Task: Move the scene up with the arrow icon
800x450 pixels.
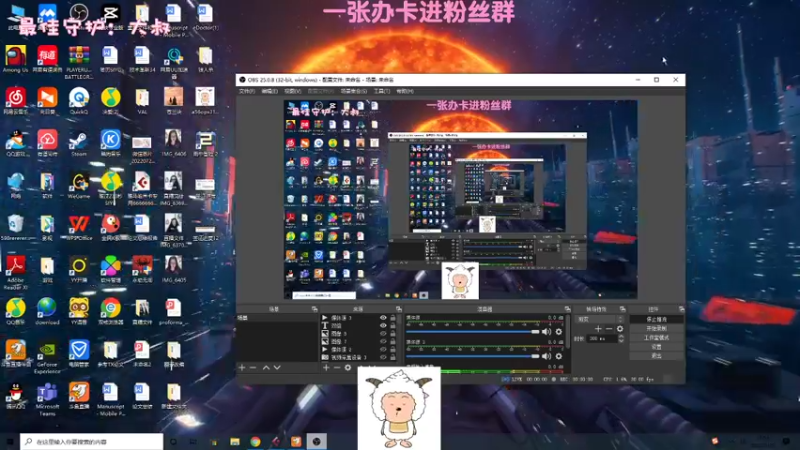Action: [x=266, y=367]
